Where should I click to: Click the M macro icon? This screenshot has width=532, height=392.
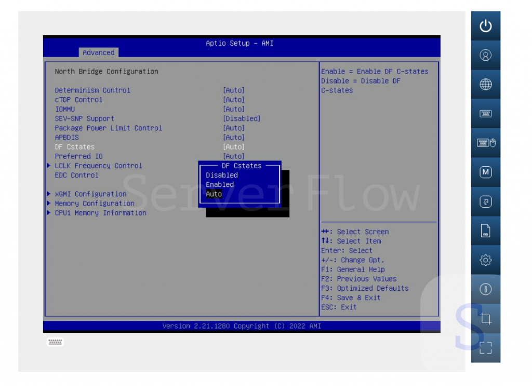485,172
